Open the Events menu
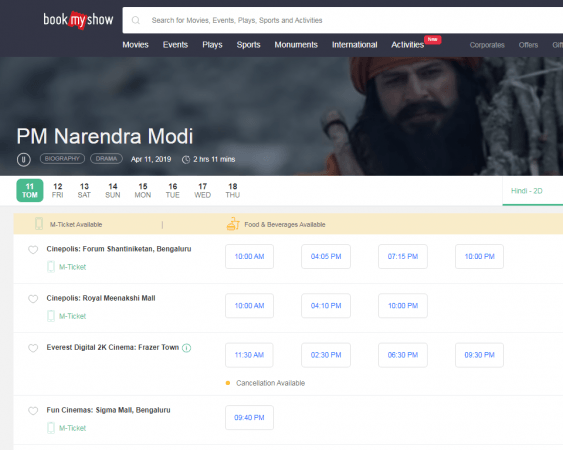This screenshot has height=450, width=563. (x=175, y=45)
